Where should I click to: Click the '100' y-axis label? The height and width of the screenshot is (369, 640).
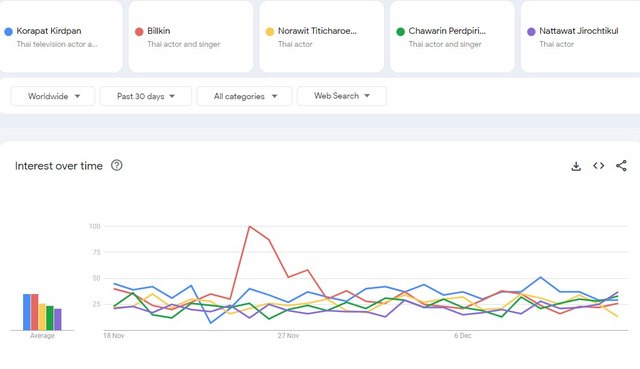click(94, 226)
